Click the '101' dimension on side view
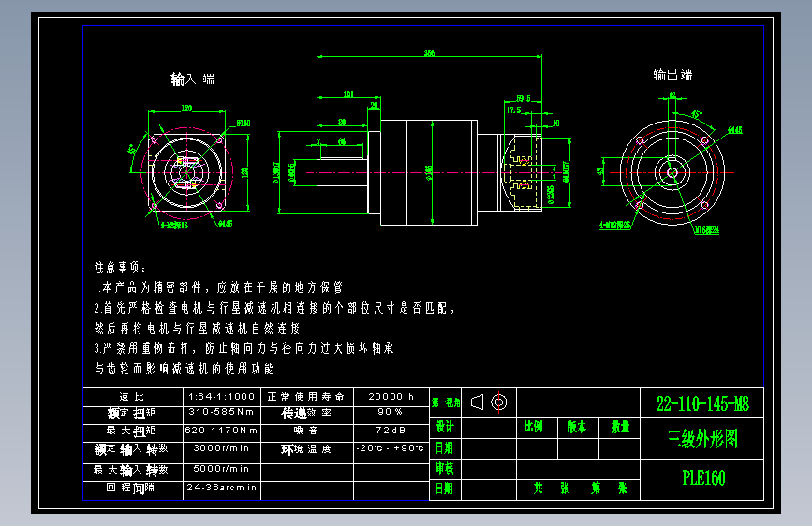Viewport: 812px width, 526px height. pyautogui.click(x=348, y=95)
